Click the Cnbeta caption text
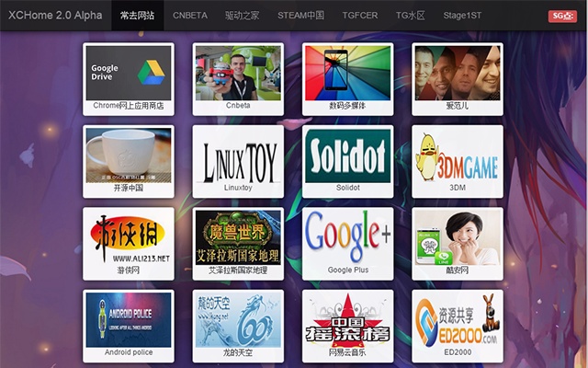The height and width of the screenshot is (368, 588). point(238,106)
